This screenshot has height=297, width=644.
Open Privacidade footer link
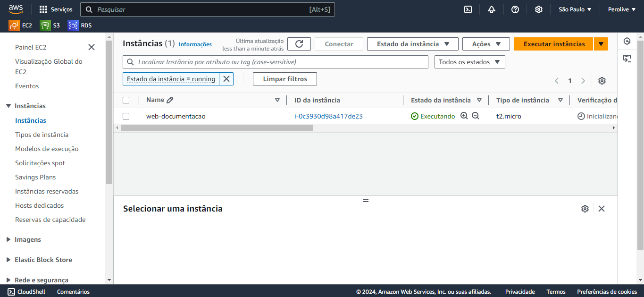(x=520, y=292)
